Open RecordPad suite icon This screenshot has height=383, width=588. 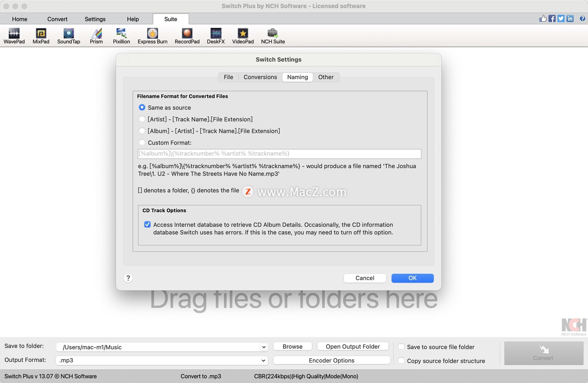187,36
